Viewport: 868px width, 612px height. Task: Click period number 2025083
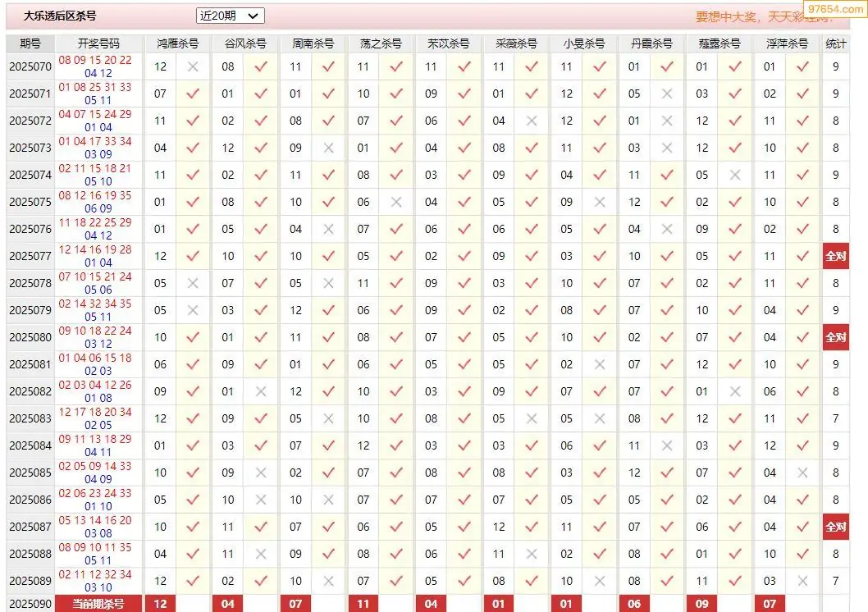pyautogui.click(x=30, y=419)
